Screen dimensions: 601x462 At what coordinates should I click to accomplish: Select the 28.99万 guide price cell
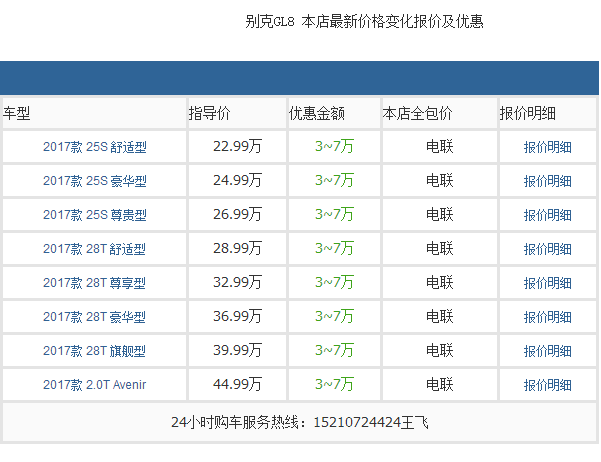click(x=237, y=248)
